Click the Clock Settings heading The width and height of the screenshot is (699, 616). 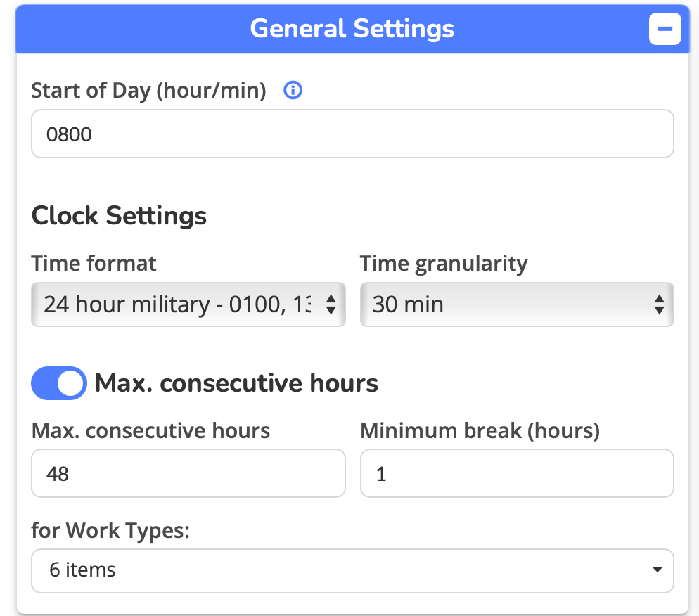[119, 215]
